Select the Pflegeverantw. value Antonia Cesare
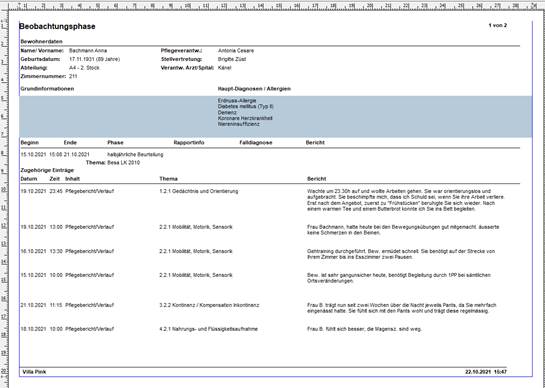The image size is (545, 388). pyautogui.click(x=236, y=51)
